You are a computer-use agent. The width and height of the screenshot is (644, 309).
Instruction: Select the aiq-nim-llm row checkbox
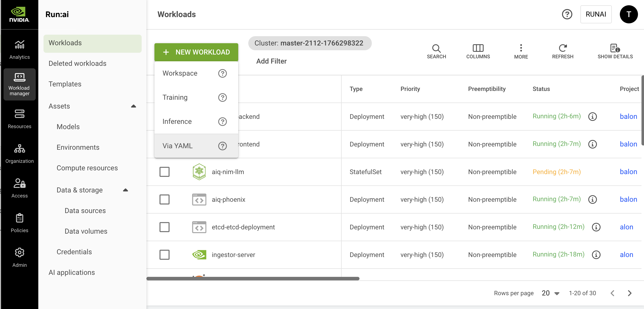[x=165, y=172]
